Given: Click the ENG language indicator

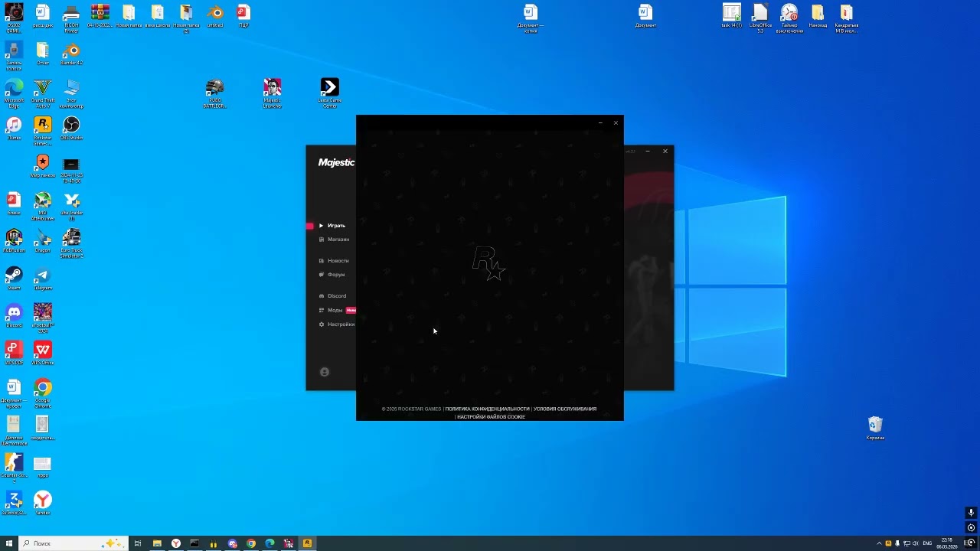Looking at the screenshot, I should pos(927,543).
